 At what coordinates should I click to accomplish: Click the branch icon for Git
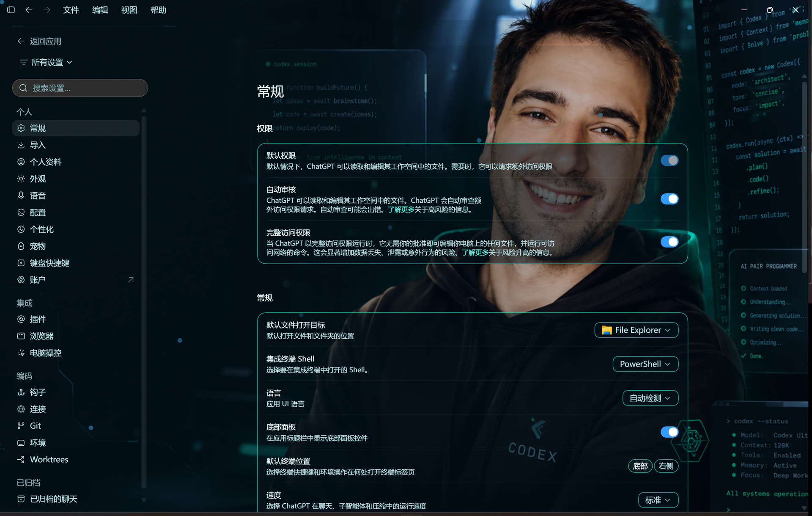(21, 426)
